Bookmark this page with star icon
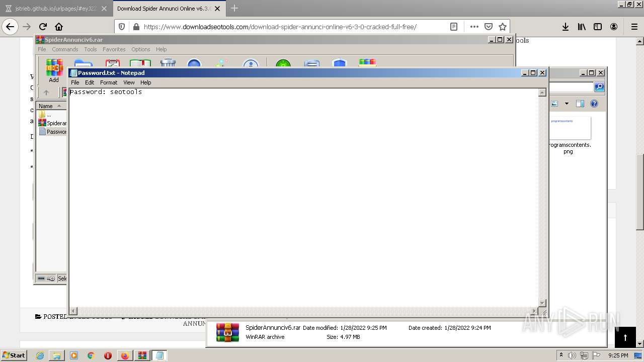The height and width of the screenshot is (362, 644). [x=502, y=27]
